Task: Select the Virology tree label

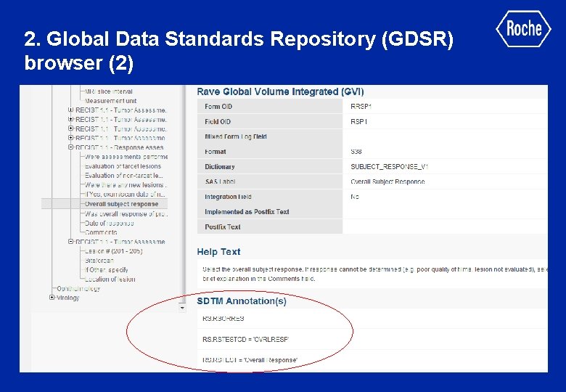Action: tap(68, 298)
